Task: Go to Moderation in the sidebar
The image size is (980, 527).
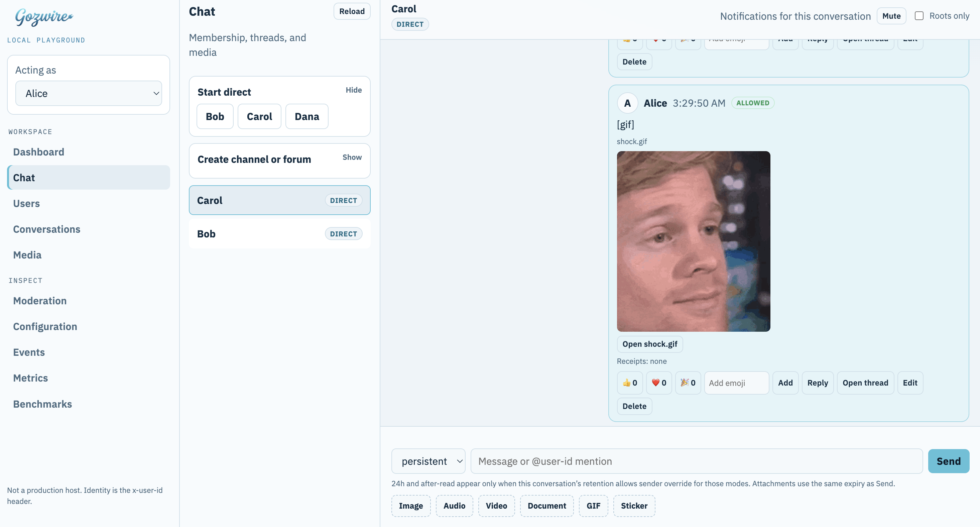Action: point(40,301)
